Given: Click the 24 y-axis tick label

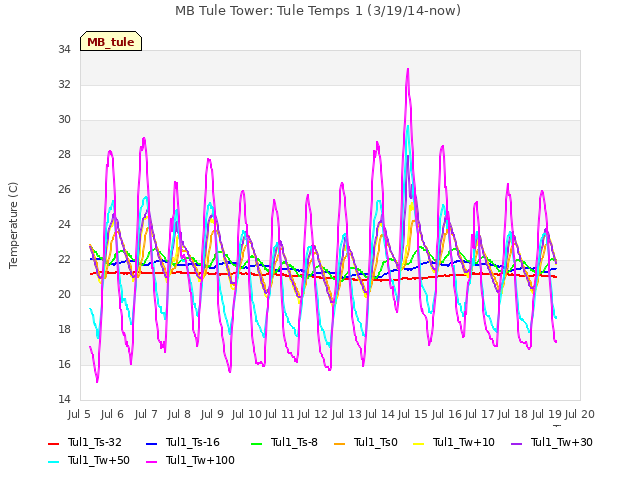Looking at the screenshot, I should (64, 224).
